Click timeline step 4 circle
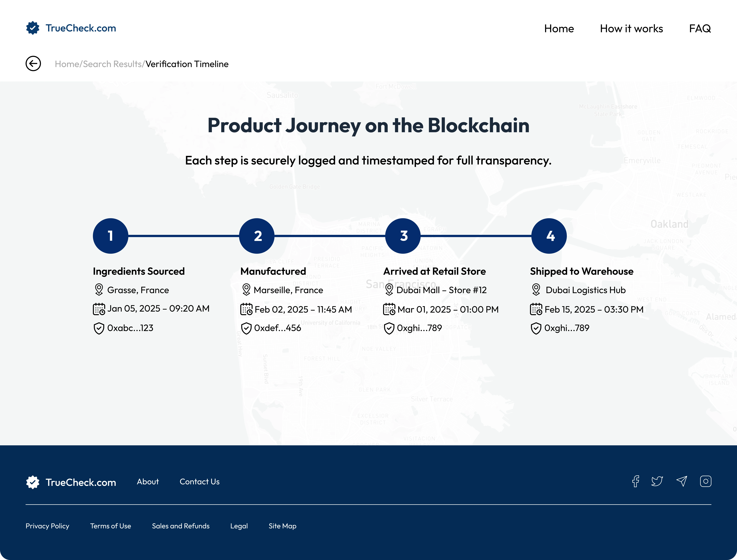Screen dimensions: 737x560 click(x=549, y=236)
